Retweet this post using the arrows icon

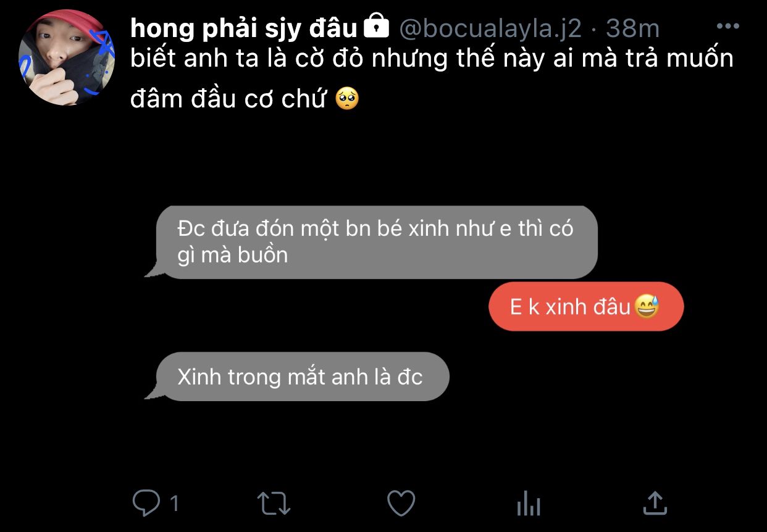tap(274, 504)
